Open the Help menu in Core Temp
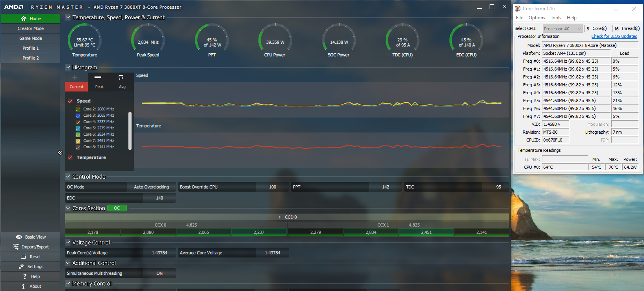Viewport: 644px width, 291px height. [x=572, y=18]
